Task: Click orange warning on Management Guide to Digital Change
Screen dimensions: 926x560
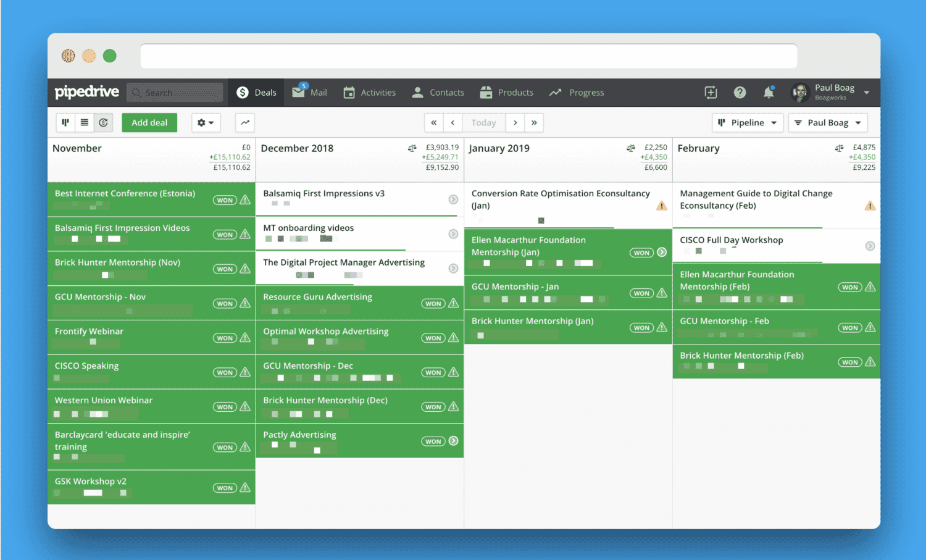Action: (x=870, y=206)
